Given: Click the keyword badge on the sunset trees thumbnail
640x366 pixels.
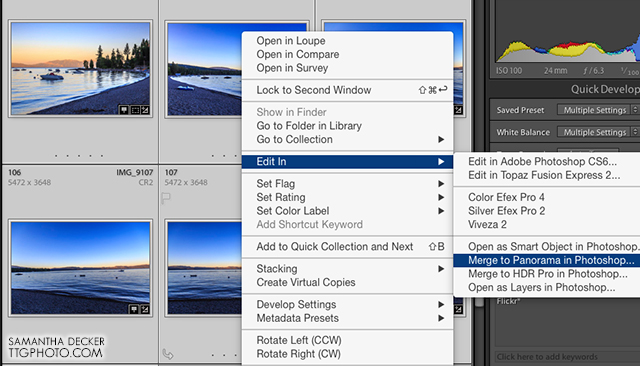Looking at the screenshot, I should [124, 110].
